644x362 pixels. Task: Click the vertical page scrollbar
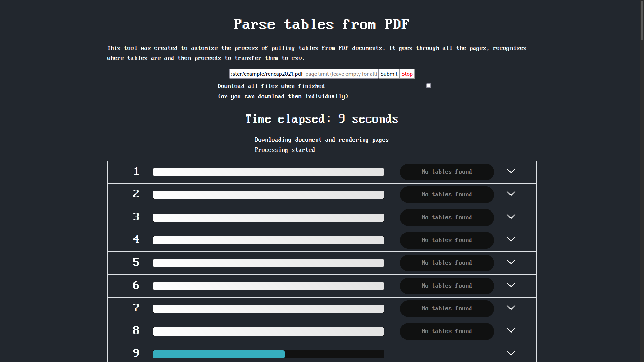642,20
